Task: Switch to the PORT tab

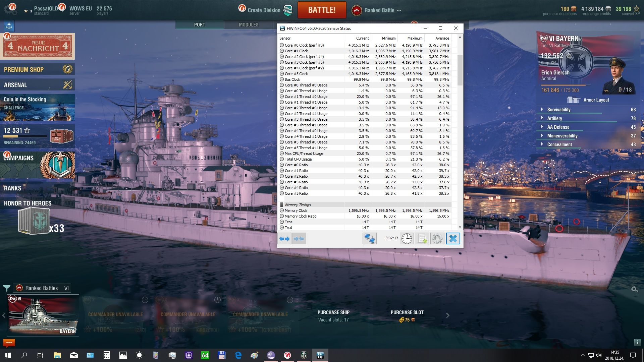Action: [200, 25]
